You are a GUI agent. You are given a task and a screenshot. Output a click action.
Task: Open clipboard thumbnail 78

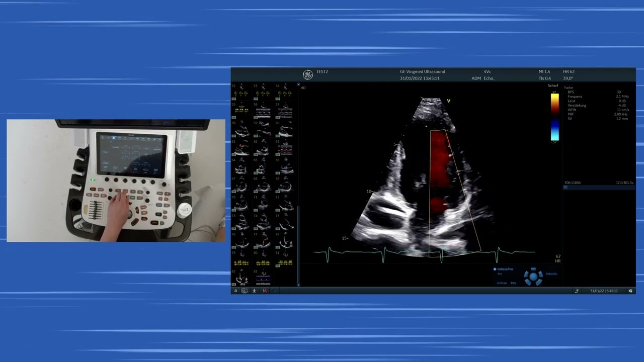pyautogui.click(x=285, y=240)
